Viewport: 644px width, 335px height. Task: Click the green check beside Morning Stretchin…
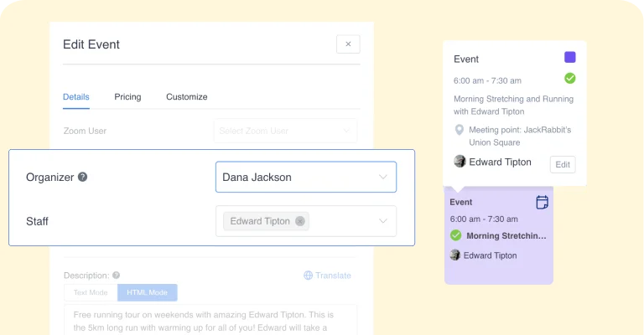pyautogui.click(x=455, y=235)
